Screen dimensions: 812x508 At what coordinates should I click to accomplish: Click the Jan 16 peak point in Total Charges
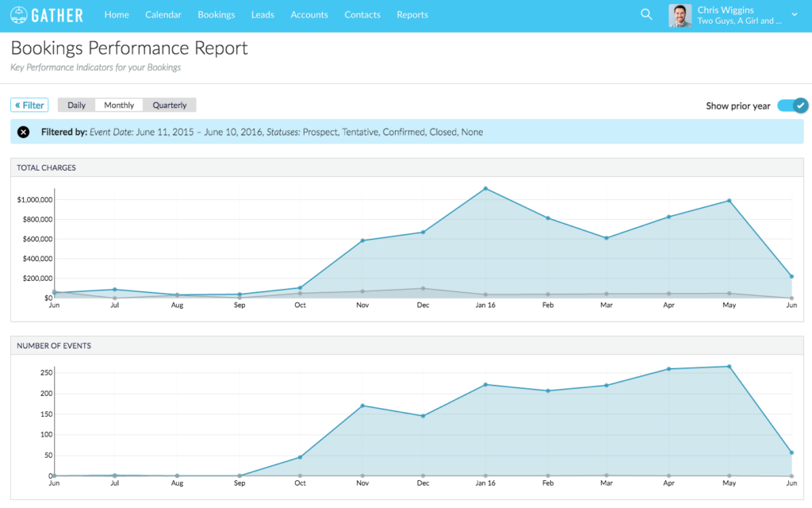click(485, 189)
